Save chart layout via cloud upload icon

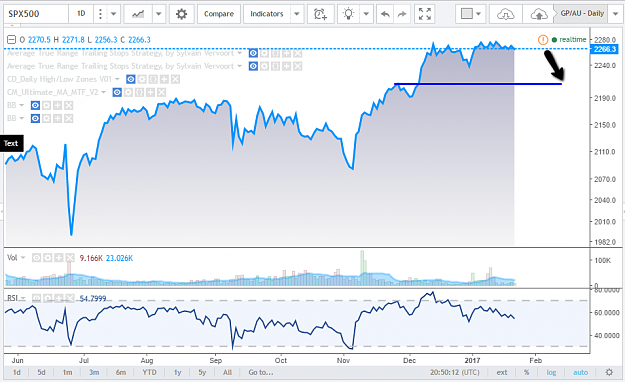[x=539, y=14]
